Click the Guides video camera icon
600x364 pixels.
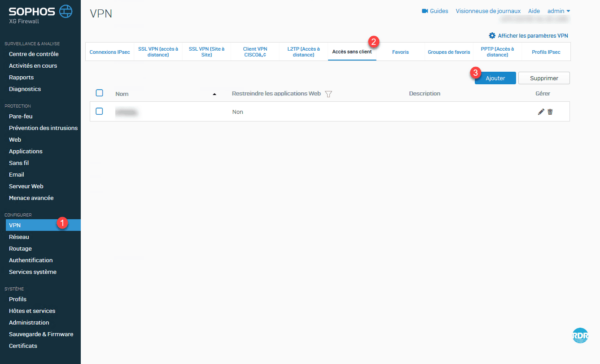click(x=425, y=11)
